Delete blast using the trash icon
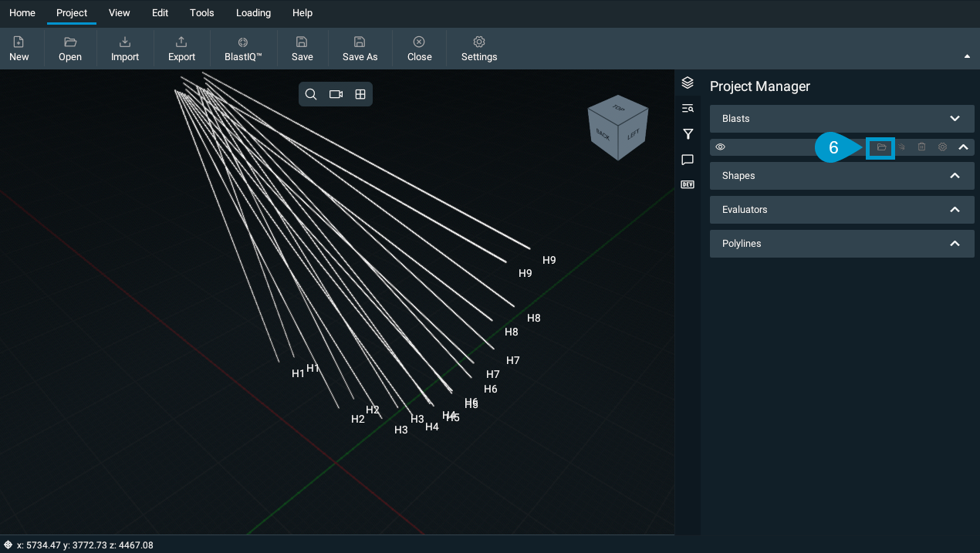The height and width of the screenshot is (553, 980). coord(922,147)
